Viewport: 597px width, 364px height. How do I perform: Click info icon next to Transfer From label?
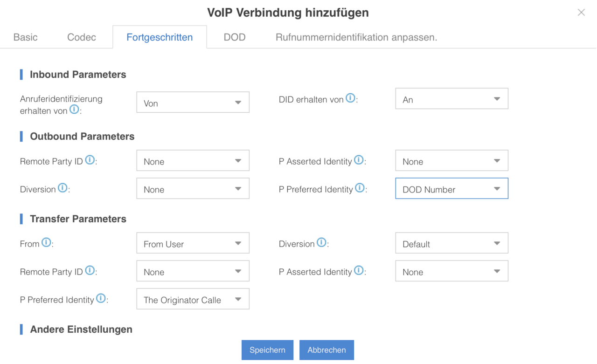click(46, 243)
